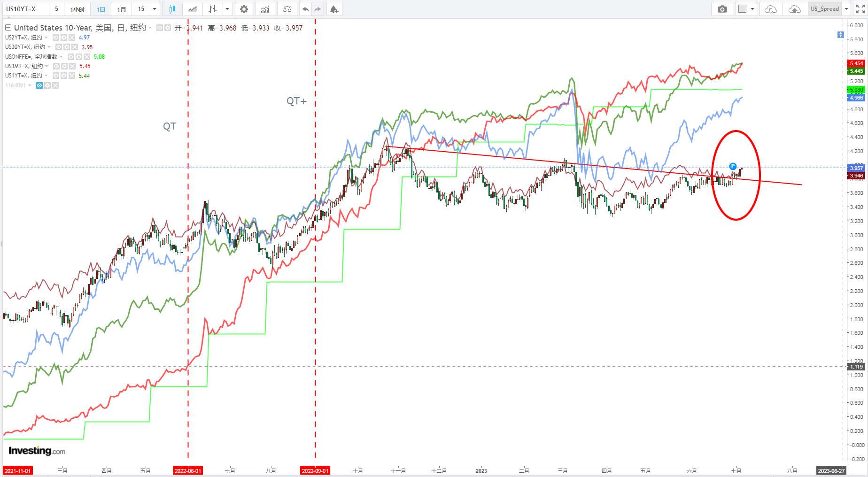The width and height of the screenshot is (868, 477).
Task: Click the blue pane collapse icon near price axis
Action: click(x=840, y=35)
